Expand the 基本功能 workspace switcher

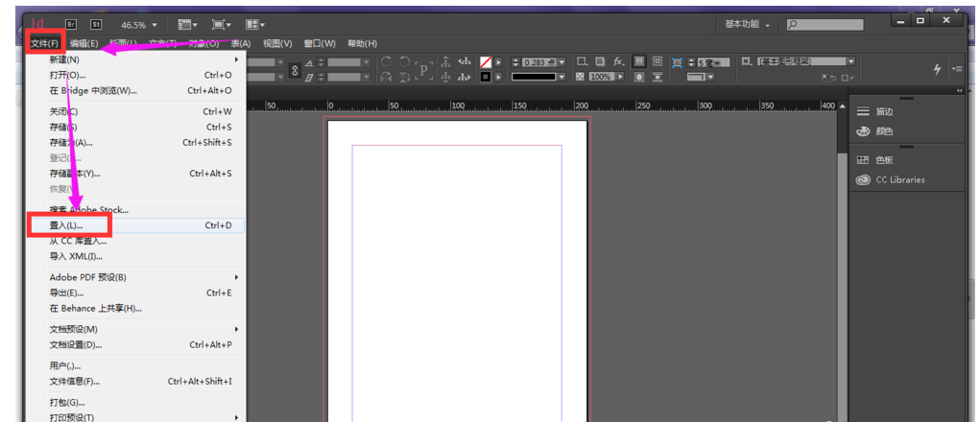click(x=753, y=23)
